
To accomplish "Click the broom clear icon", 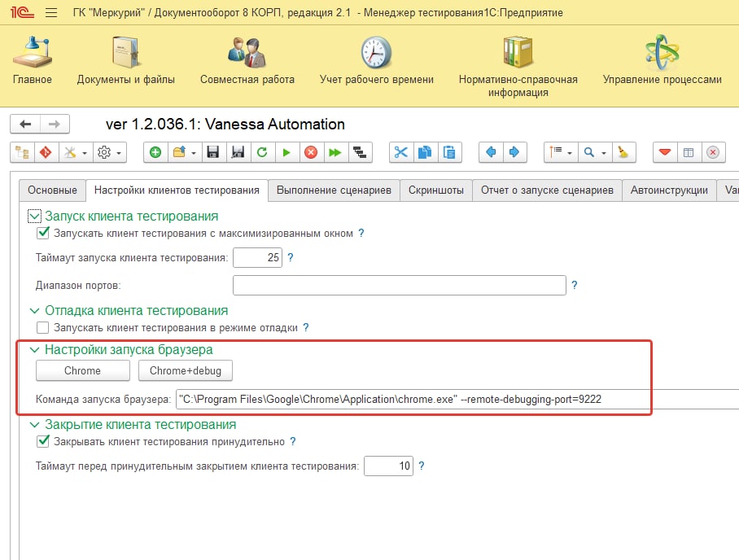I will (623, 152).
